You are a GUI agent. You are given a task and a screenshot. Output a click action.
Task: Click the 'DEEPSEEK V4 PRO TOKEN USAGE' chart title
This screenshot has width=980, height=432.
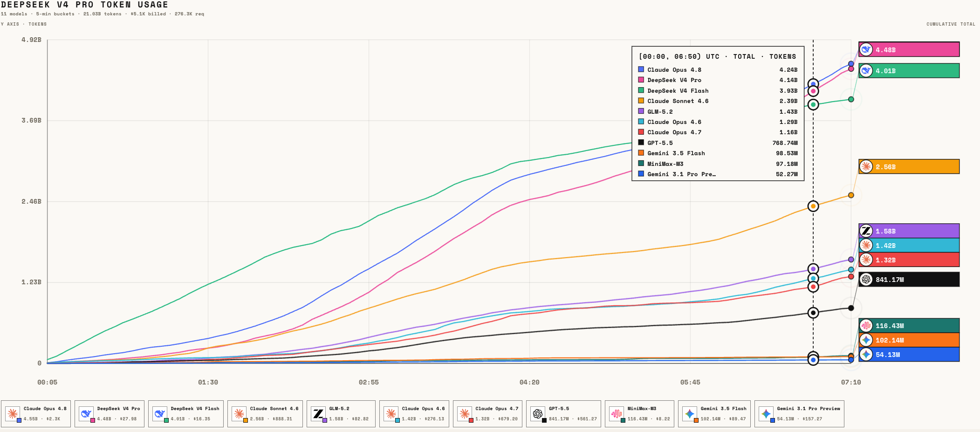tap(84, 5)
